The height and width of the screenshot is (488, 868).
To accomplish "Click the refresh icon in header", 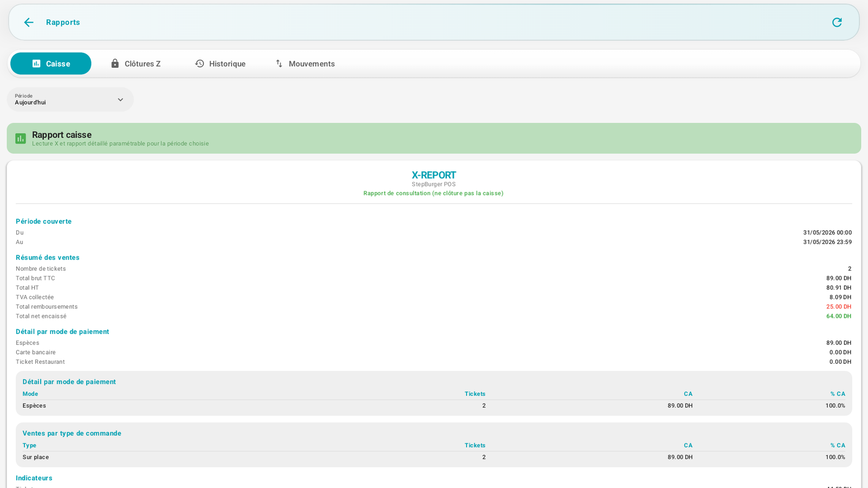I will pyautogui.click(x=837, y=22).
